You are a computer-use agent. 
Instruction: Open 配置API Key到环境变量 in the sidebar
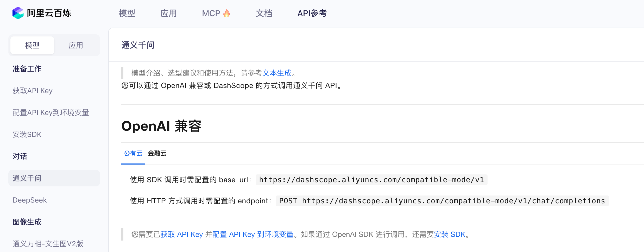pos(51,112)
